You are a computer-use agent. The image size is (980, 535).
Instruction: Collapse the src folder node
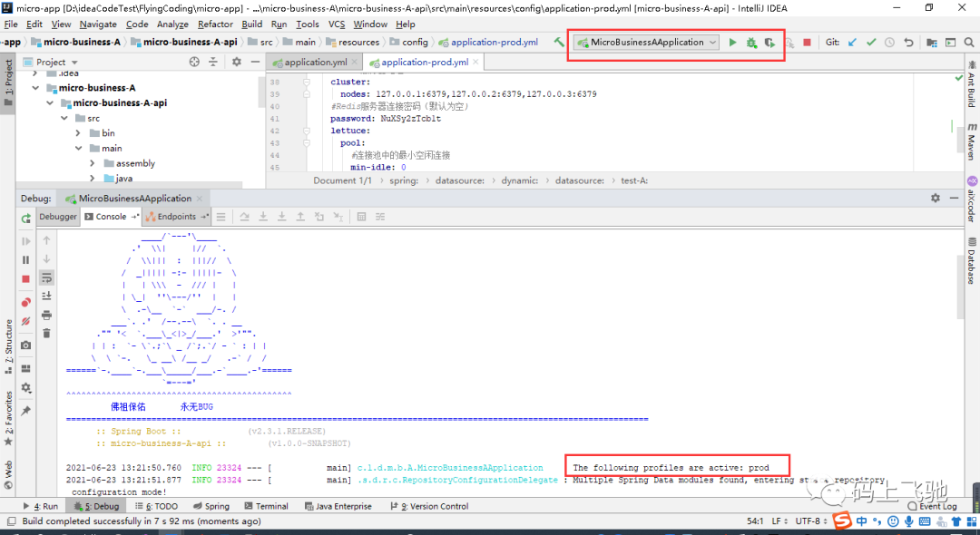pos(64,118)
